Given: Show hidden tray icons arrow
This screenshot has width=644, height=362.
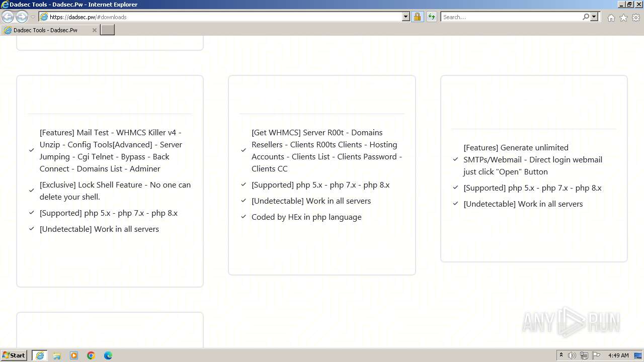Looking at the screenshot, I should pos(561,355).
